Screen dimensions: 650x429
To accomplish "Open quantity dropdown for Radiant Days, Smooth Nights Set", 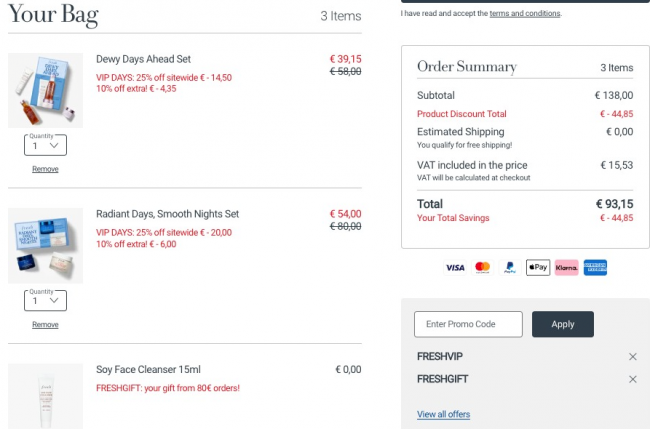I will (46, 301).
